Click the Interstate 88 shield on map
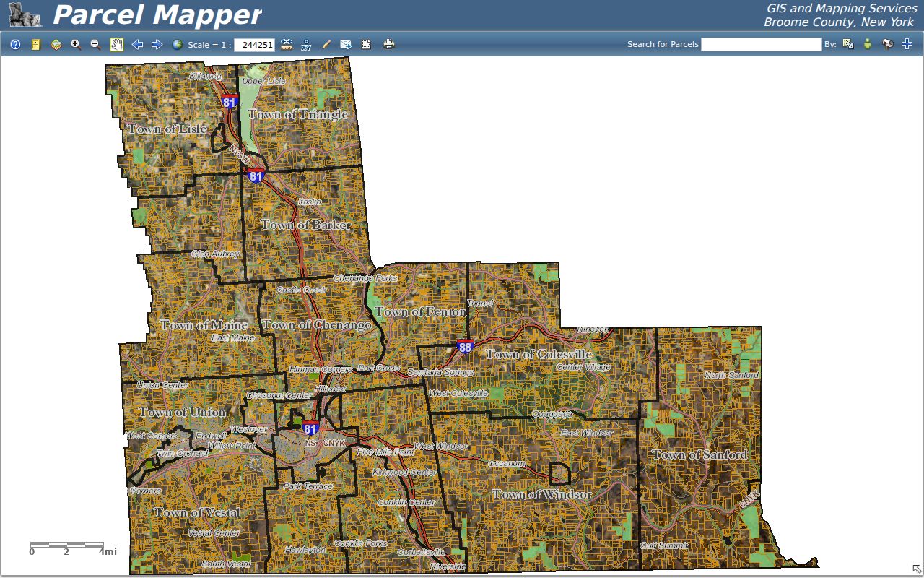The height and width of the screenshot is (578, 924). [x=465, y=346]
